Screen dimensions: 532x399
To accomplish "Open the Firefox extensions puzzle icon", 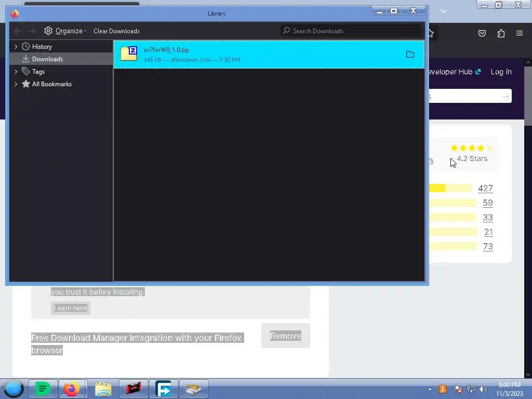I will [x=501, y=33].
